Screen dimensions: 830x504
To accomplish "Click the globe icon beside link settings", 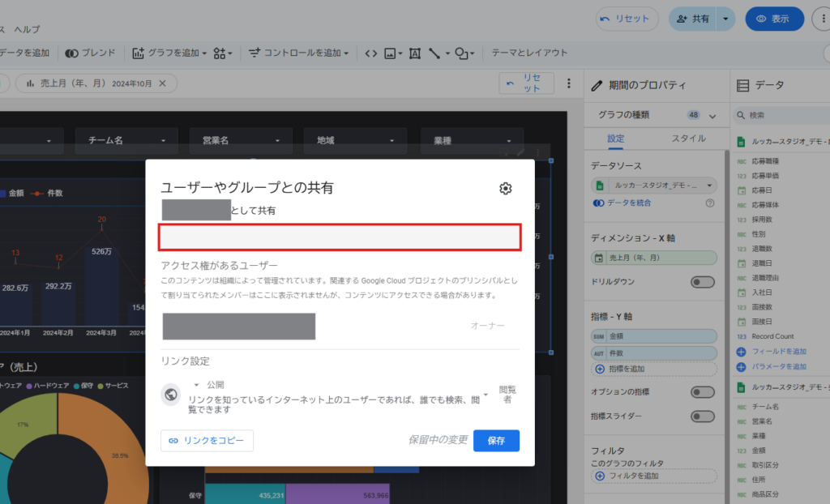I will 171,395.
